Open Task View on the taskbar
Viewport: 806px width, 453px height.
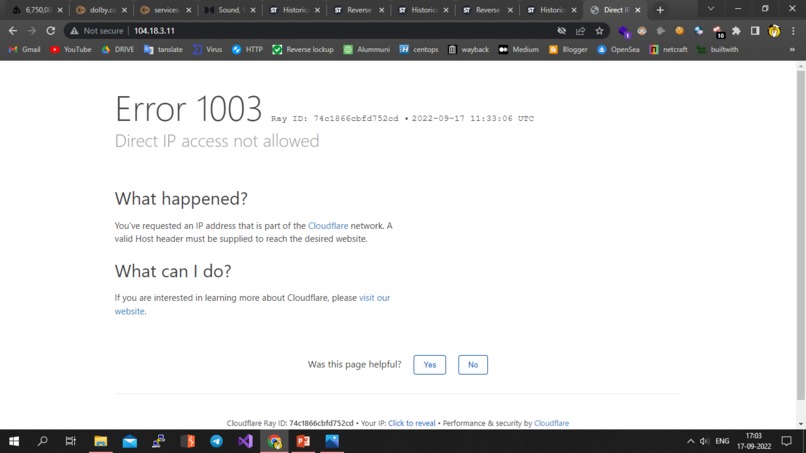tap(71, 441)
